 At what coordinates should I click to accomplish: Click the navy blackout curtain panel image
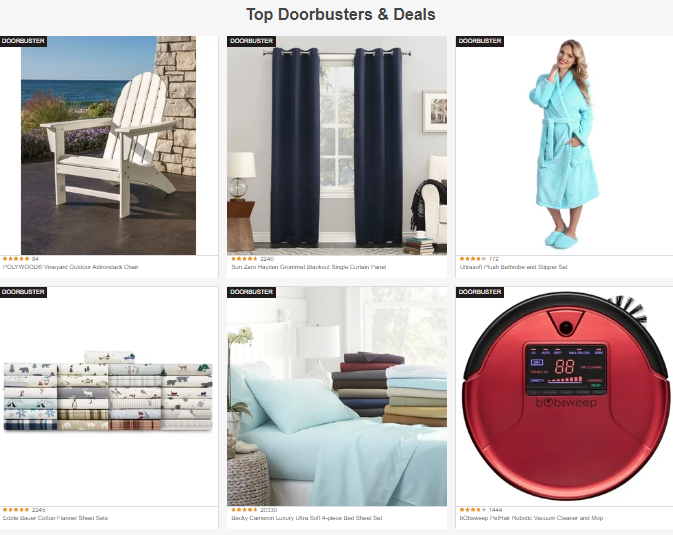pos(337,146)
